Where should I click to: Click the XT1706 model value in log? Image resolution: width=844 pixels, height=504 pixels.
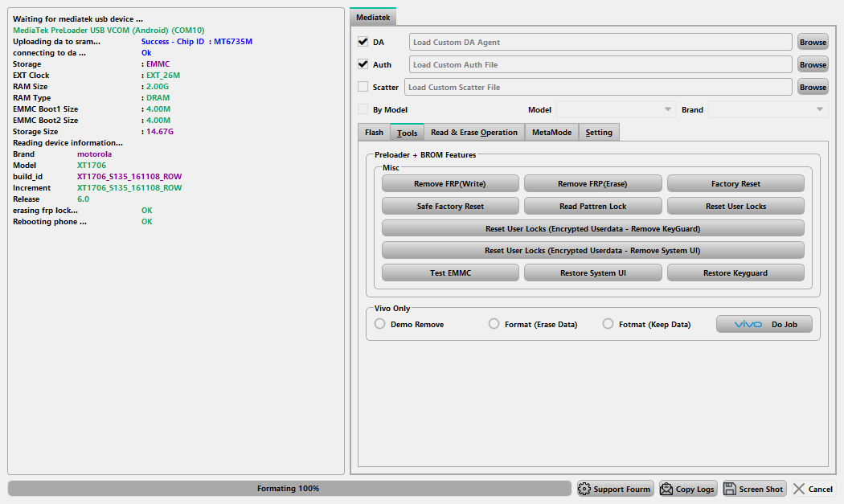click(x=92, y=166)
